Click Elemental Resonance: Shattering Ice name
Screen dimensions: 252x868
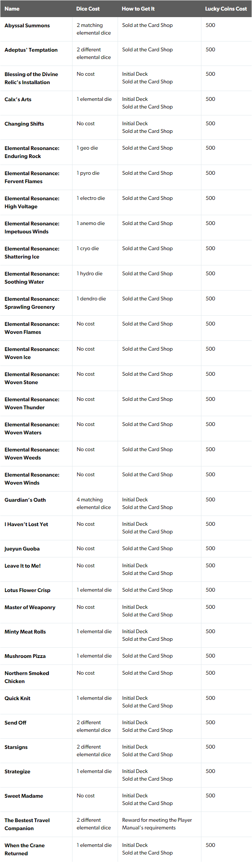tap(32, 253)
